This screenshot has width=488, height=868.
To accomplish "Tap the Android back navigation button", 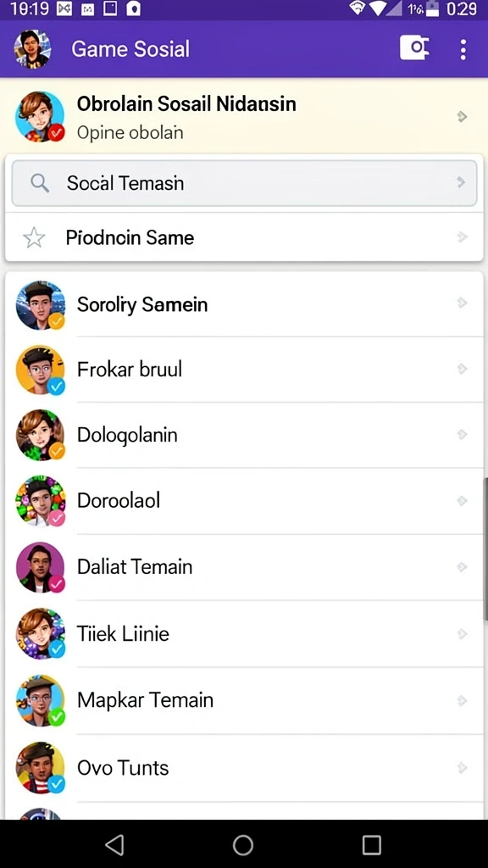I will pos(114,845).
